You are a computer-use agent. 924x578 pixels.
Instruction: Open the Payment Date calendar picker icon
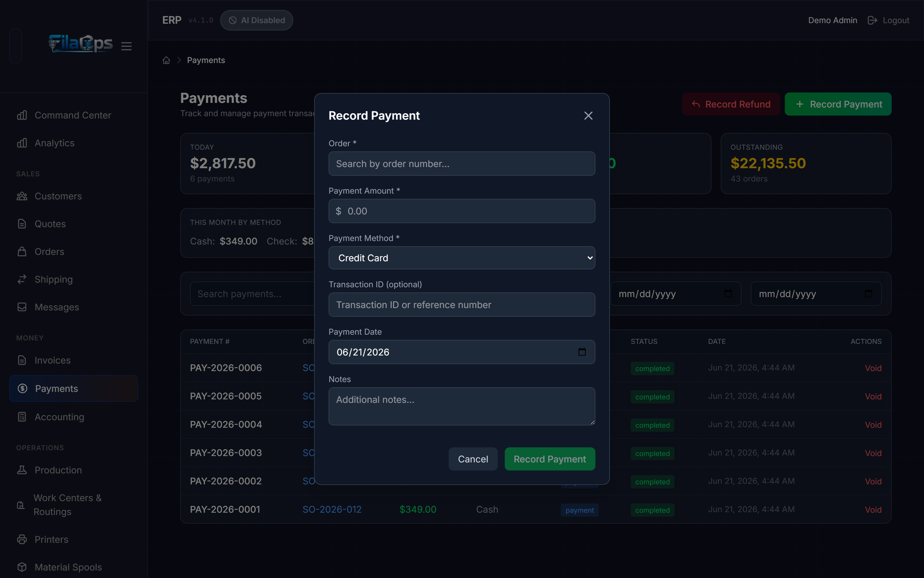click(582, 352)
